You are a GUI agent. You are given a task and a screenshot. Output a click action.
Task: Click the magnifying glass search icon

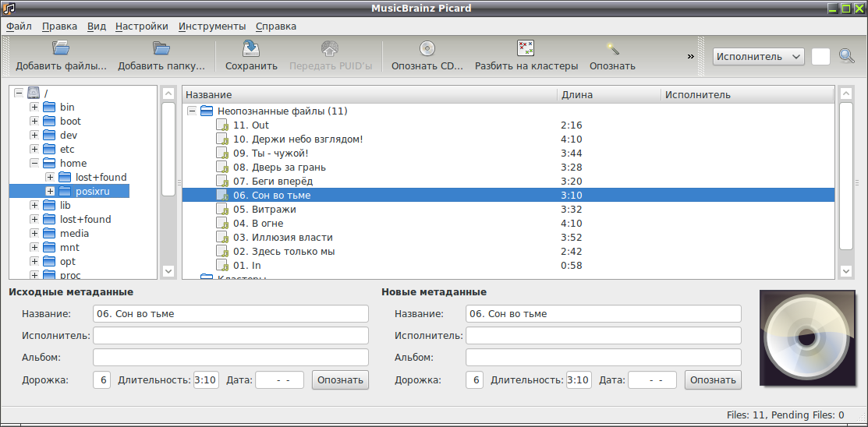pos(847,56)
